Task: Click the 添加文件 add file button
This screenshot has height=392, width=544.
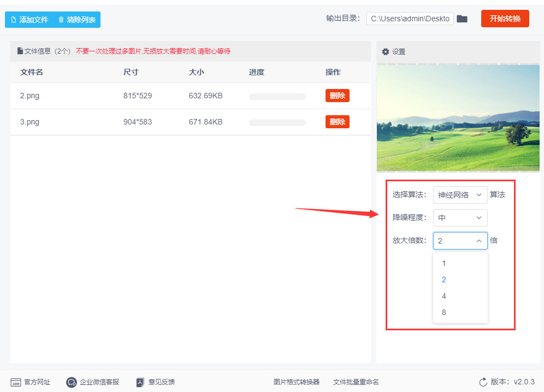Action: [29, 20]
